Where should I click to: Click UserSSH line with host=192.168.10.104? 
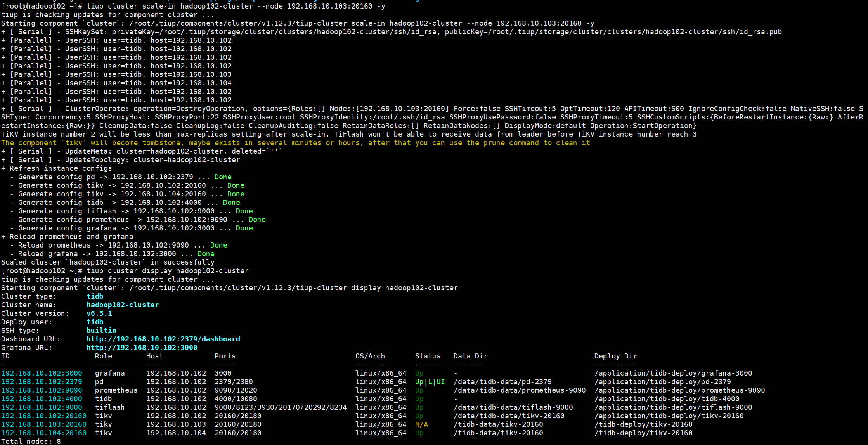(116, 83)
